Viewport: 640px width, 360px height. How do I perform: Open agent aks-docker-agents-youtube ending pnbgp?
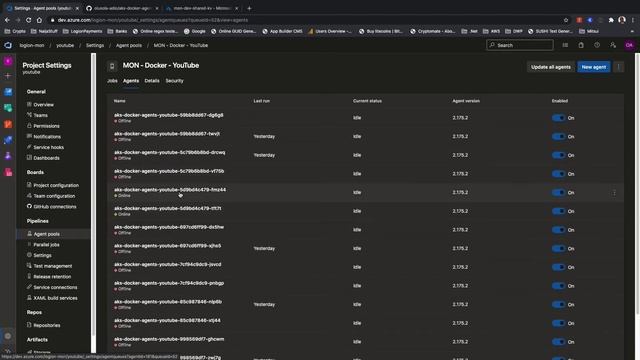pyautogui.click(x=169, y=283)
